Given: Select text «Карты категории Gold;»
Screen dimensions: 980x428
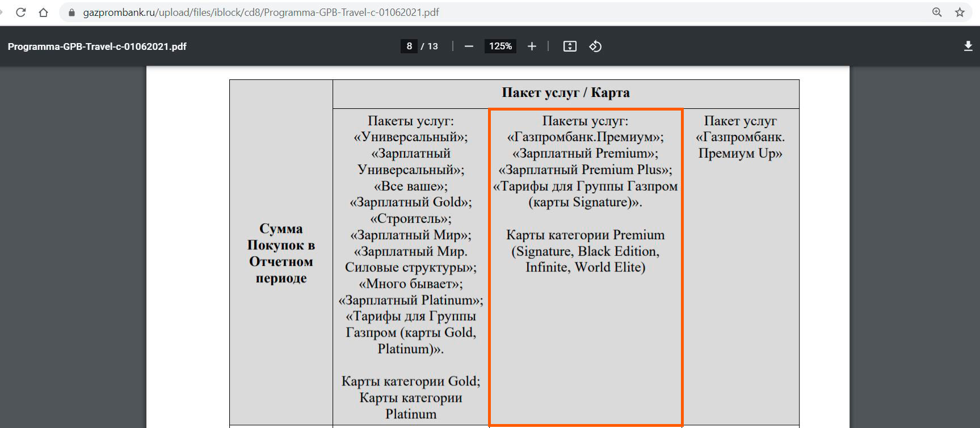Looking at the screenshot, I should coord(410,382).
